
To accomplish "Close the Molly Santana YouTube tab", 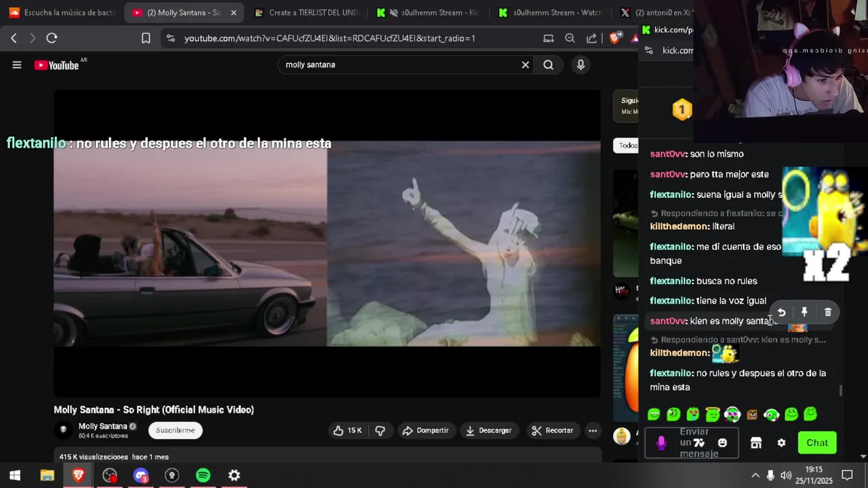I will coord(234,13).
